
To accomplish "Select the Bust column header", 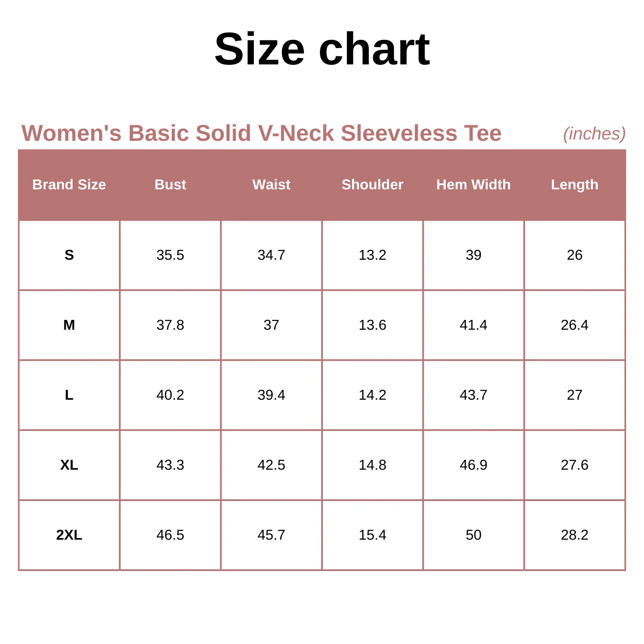I will click(x=170, y=185).
